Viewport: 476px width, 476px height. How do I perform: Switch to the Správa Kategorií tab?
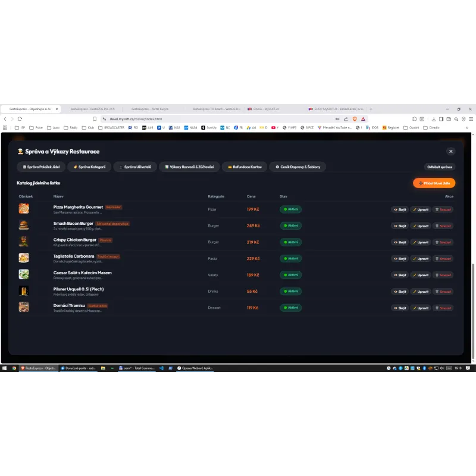tap(90, 167)
